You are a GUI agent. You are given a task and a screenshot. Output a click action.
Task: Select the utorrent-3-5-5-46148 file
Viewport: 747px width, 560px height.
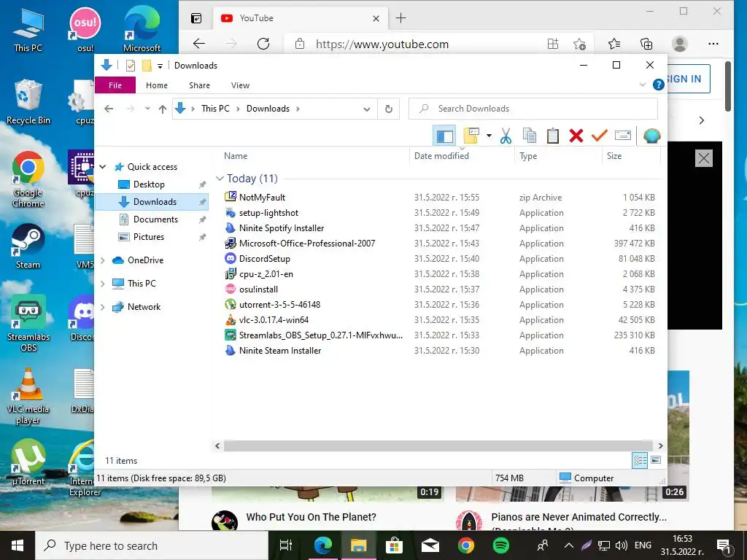pos(279,304)
